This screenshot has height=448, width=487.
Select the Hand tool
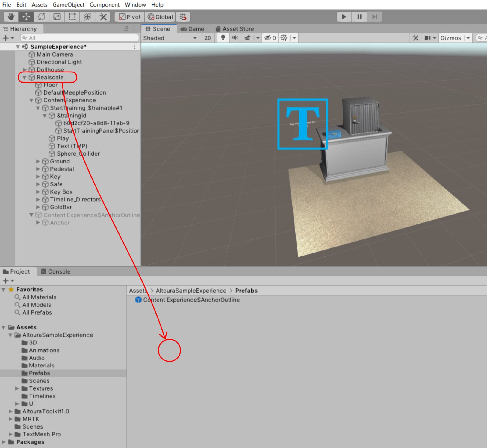(11, 17)
